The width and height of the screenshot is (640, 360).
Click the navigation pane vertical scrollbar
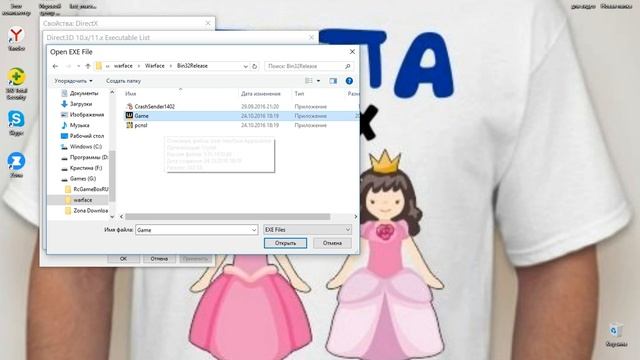(112, 176)
